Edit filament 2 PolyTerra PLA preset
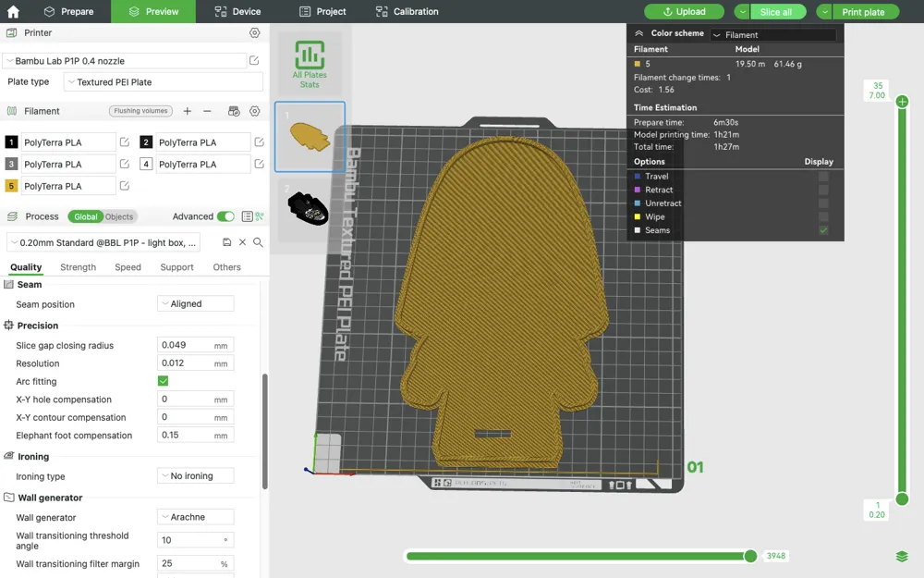Viewport: 924px width, 578px height. (260, 142)
